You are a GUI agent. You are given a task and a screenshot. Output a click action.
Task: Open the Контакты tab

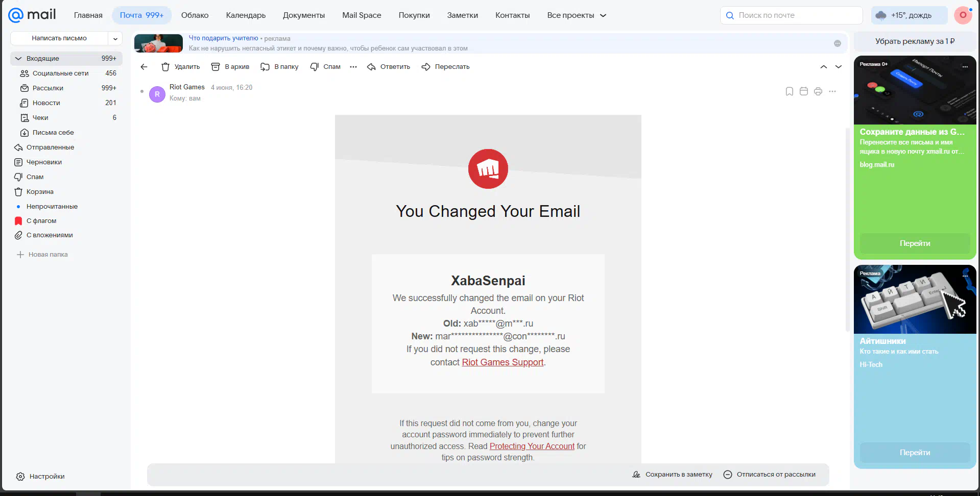(513, 15)
